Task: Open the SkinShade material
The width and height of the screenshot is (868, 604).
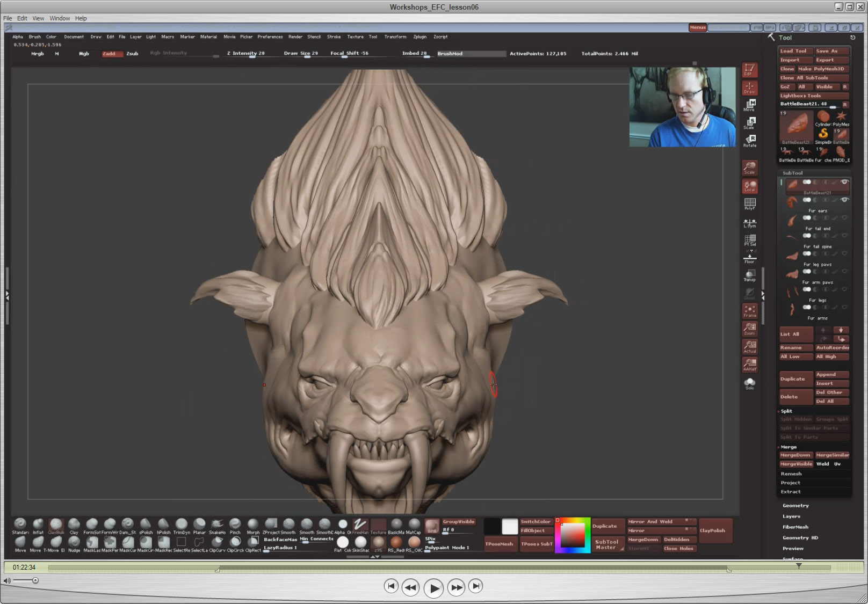Action: click(x=360, y=544)
